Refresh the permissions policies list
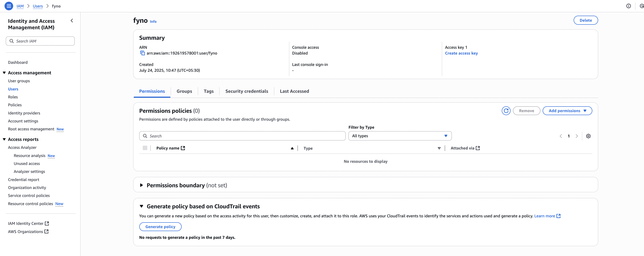Viewport: 644px width, 256px height. tap(506, 111)
